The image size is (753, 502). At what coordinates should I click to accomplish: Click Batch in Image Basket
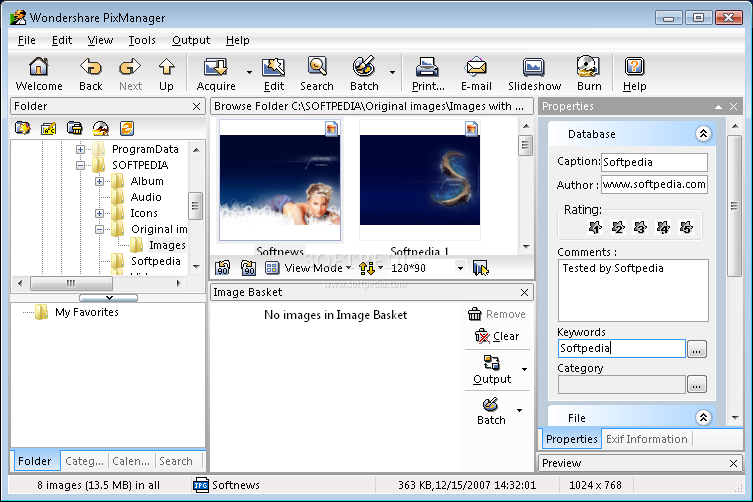(491, 411)
